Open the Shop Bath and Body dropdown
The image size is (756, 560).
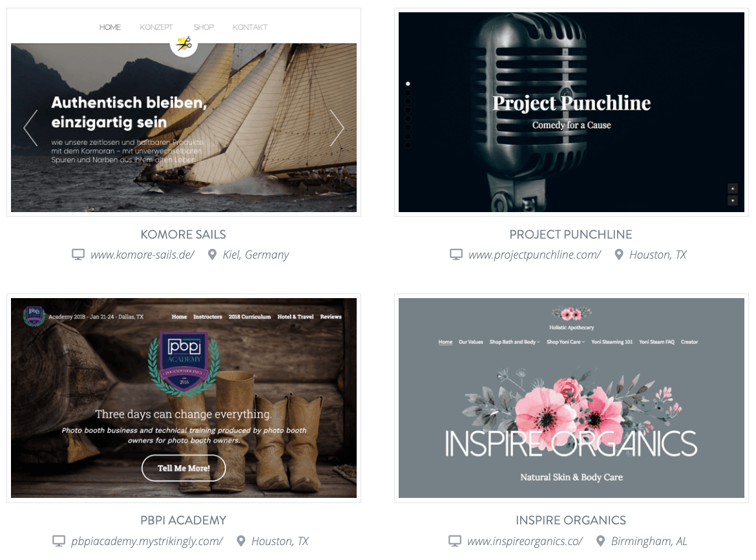tap(514, 342)
